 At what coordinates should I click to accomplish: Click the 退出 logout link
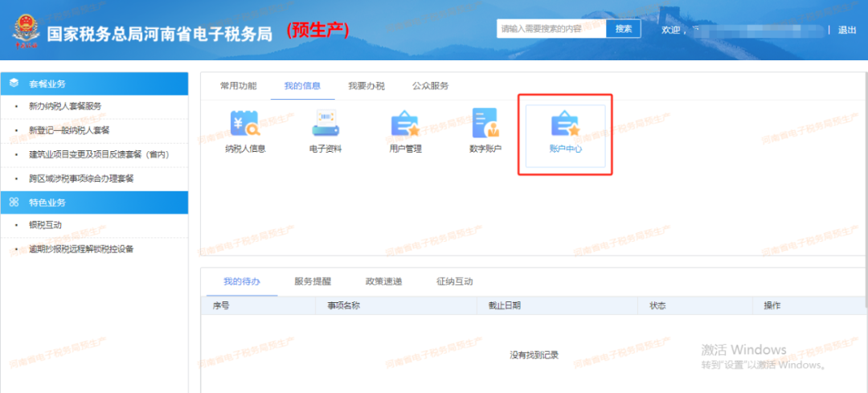click(x=847, y=30)
